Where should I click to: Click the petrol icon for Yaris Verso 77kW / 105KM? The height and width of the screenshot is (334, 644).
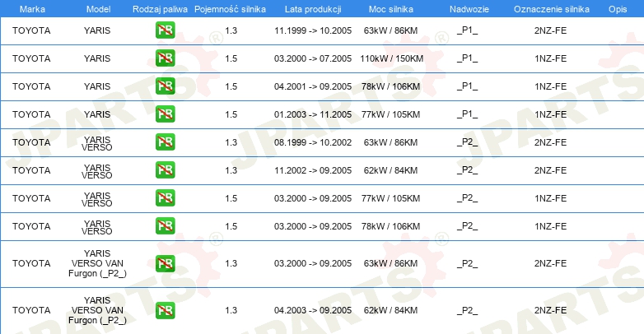(x=165, y=197)
